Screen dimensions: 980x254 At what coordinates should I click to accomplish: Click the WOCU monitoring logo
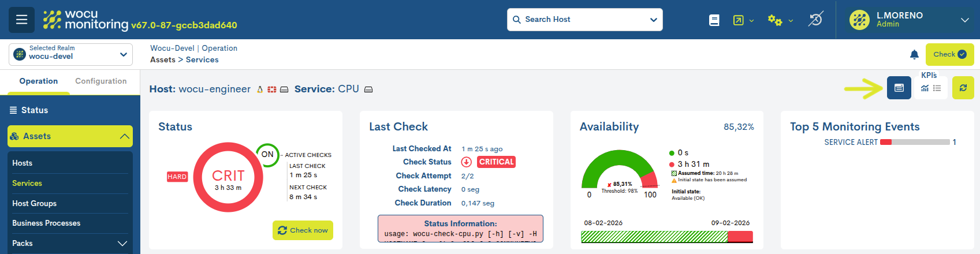(85, 20)
